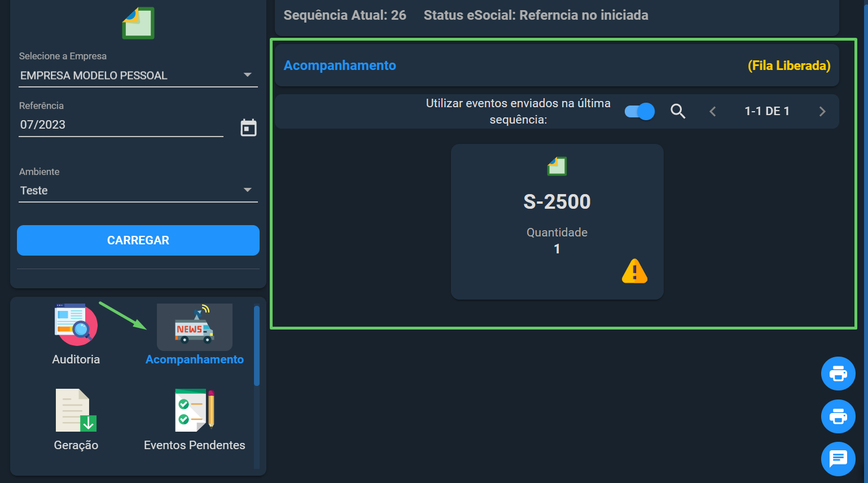
Task: Go to next page chevron
Action: 822,111
